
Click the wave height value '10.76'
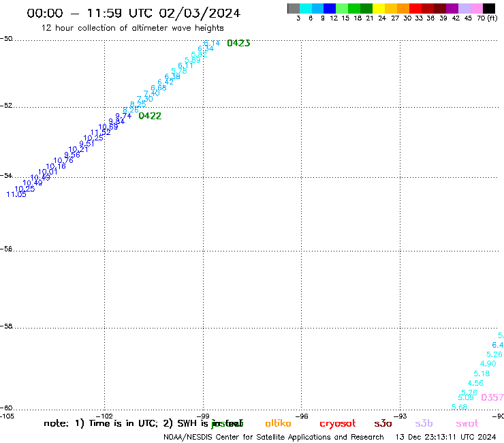(x=63, y=160)
